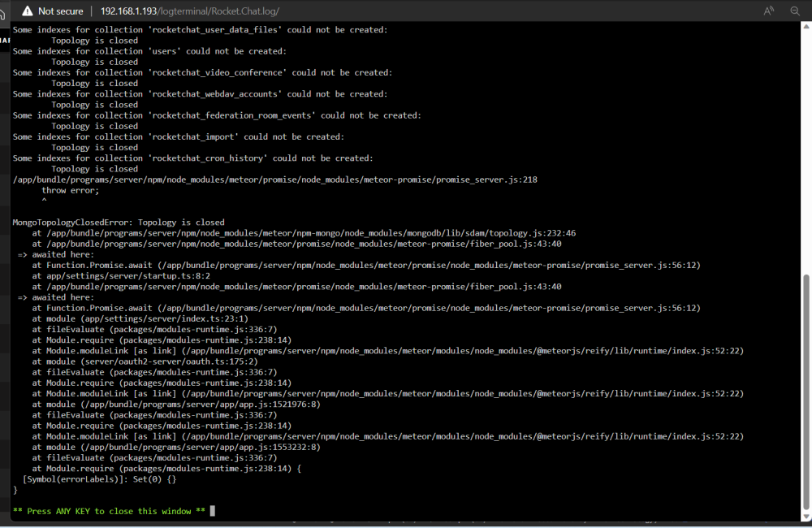
Task: Click the line mentioning 'rocketchat_cron_history'
Action: coord(192,158)
